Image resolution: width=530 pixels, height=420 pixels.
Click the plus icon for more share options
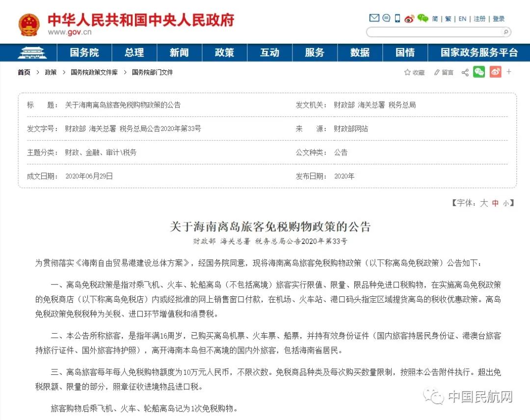(x=509, y=72)
